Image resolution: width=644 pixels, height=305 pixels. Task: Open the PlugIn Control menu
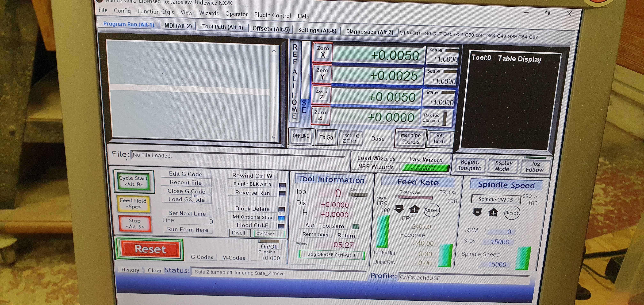click(x=272, y=15)
